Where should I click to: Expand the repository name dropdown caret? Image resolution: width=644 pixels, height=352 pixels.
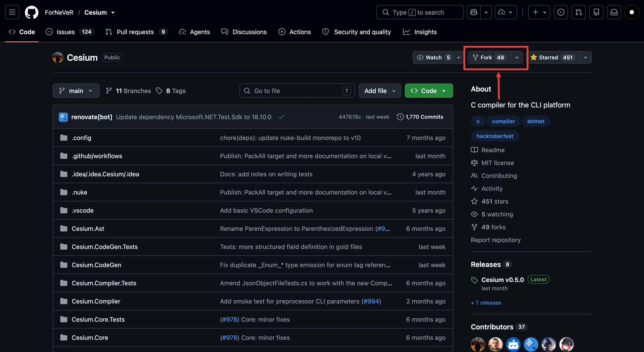pyautogui.click(x=113, y=12)
